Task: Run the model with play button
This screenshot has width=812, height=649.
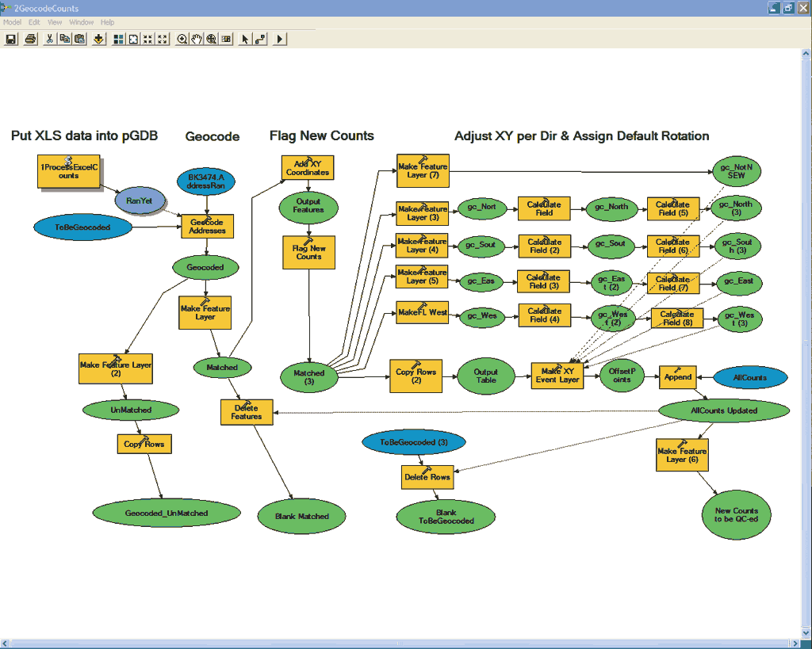Action: [280, 39]
